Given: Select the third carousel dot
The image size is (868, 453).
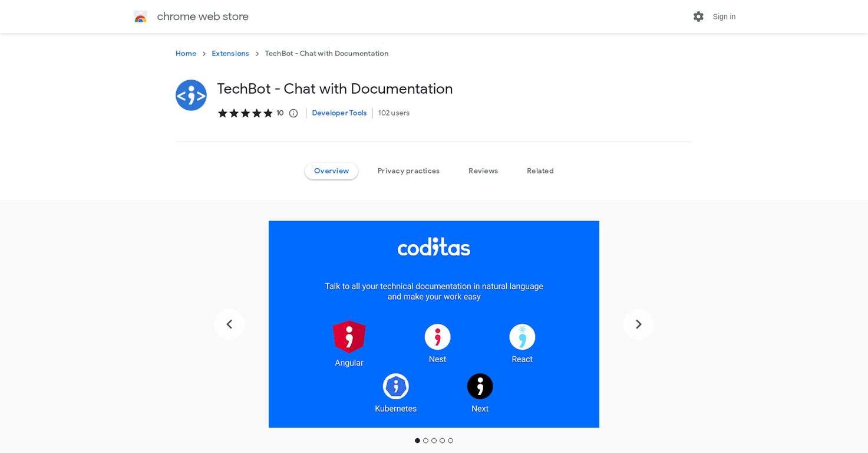Looking at the screenshot, I should [x=434, y=441].
